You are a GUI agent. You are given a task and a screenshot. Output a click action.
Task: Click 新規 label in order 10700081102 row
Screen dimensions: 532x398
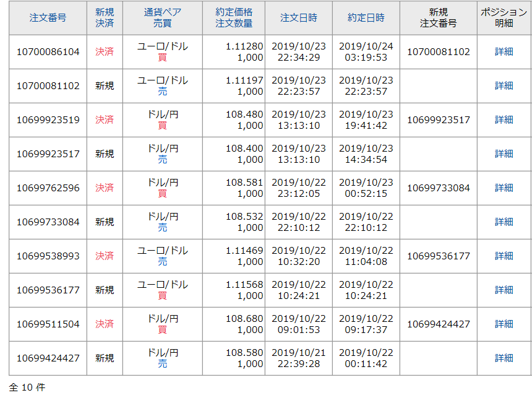[105, 85]
